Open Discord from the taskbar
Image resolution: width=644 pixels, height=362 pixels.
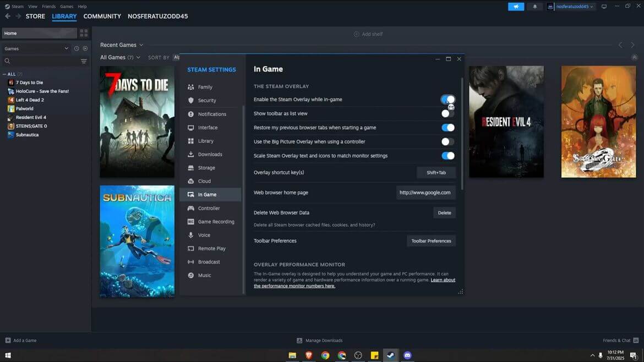[x=407, y=355]
